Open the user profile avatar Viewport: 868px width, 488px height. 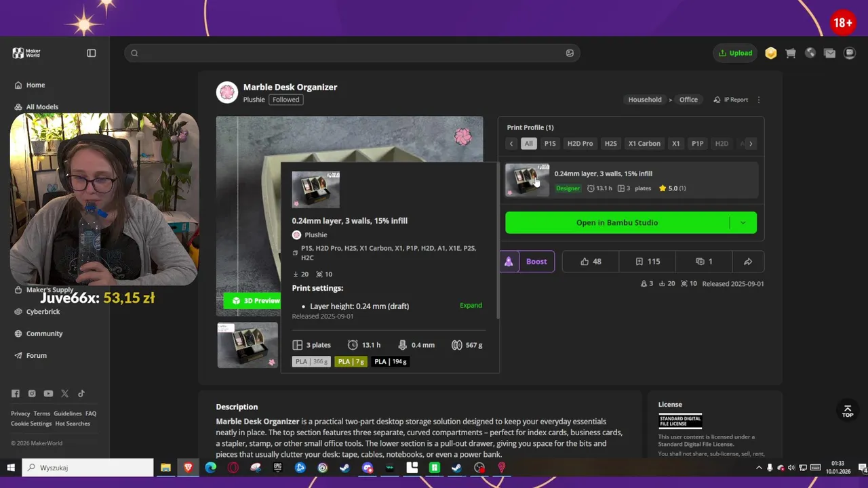pyautogui.click(x=849, y=53)
